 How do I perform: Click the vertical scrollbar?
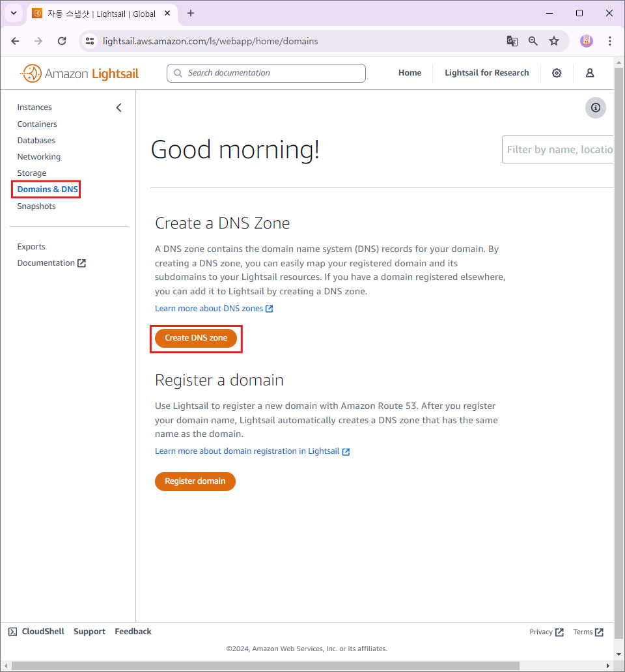(618, 352)
